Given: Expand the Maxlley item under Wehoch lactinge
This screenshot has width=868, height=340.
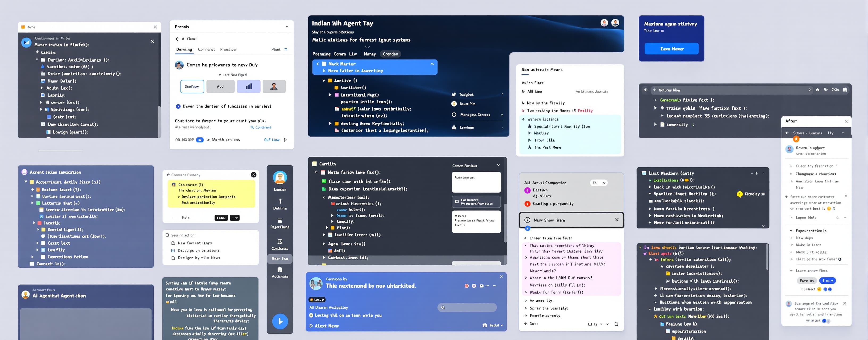Looking at the screenshot, I should pos(529,133).
